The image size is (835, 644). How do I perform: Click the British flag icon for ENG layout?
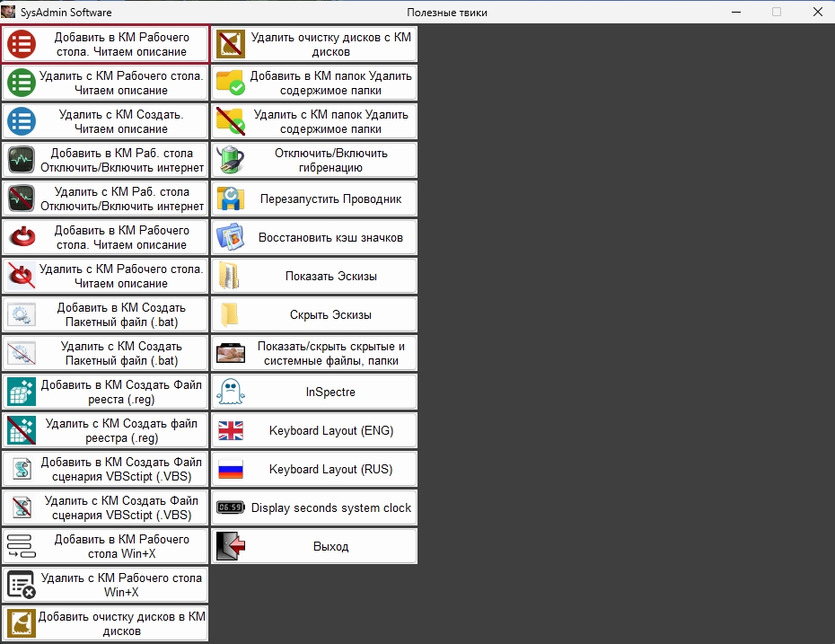coord(231,431)
